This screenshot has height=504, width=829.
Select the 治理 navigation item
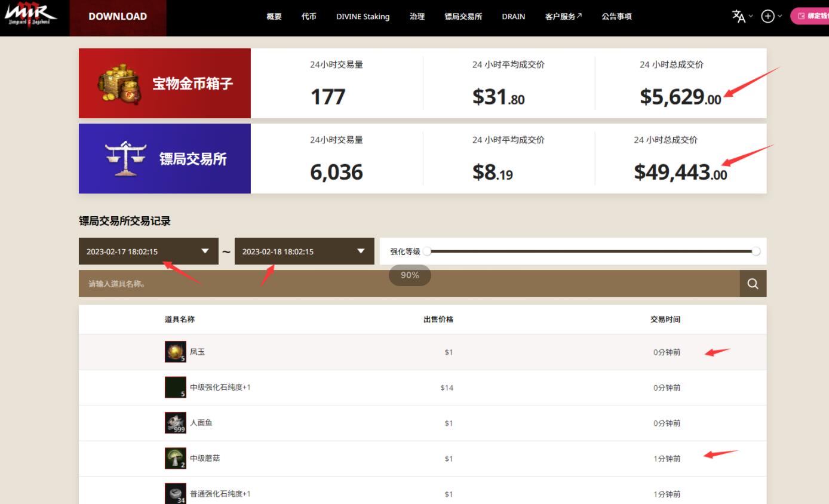pyautogui.click(x=417, y=17)
